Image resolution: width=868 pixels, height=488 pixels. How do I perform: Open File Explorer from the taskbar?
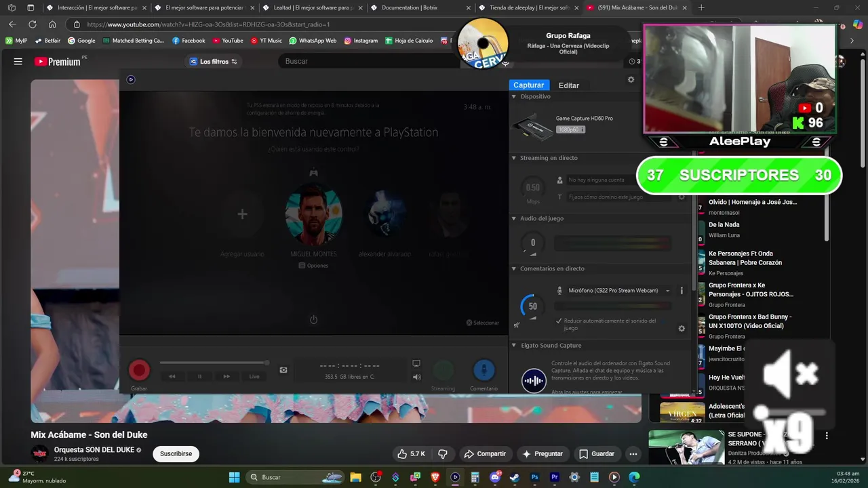point(355,477)
